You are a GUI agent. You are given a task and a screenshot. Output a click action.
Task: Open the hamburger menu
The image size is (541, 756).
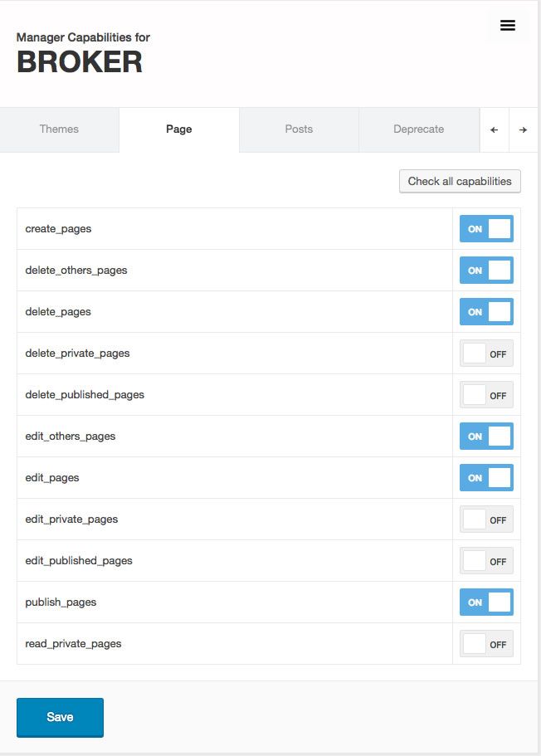pos(508,26)
